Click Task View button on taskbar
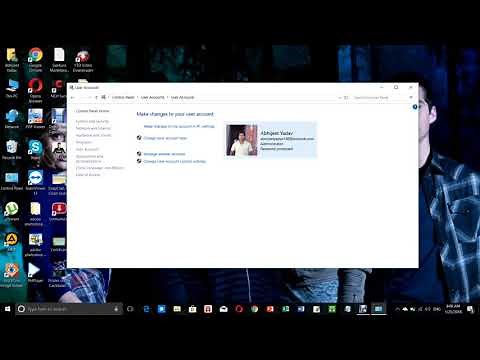Image resolution: width=480 pixels, height=360 pixels. [130, 309]
